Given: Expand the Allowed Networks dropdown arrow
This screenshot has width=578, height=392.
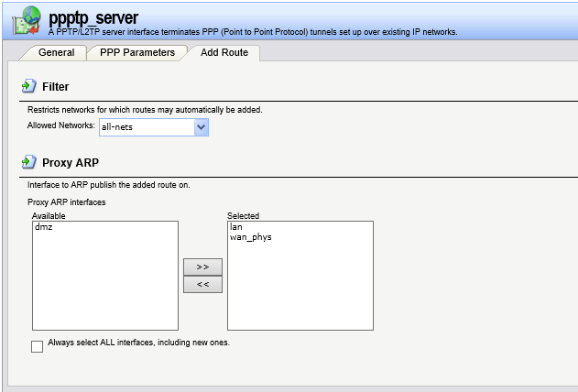Looking at the screenshot, I should click(202, 127).
